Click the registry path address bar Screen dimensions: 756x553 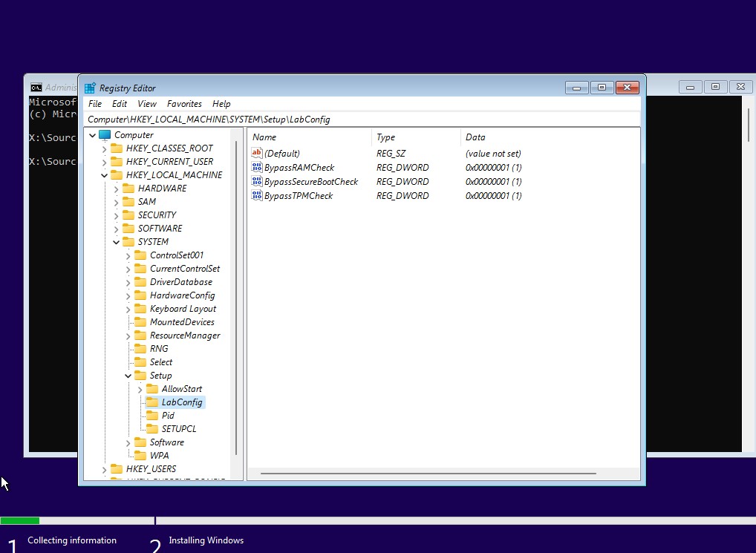[362, 119]
